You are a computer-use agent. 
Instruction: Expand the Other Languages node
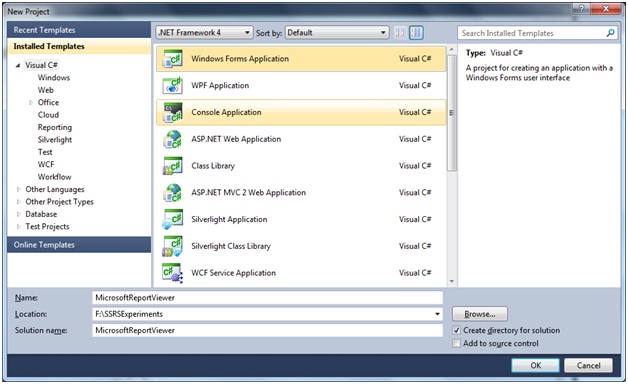(x=18, y=189)
